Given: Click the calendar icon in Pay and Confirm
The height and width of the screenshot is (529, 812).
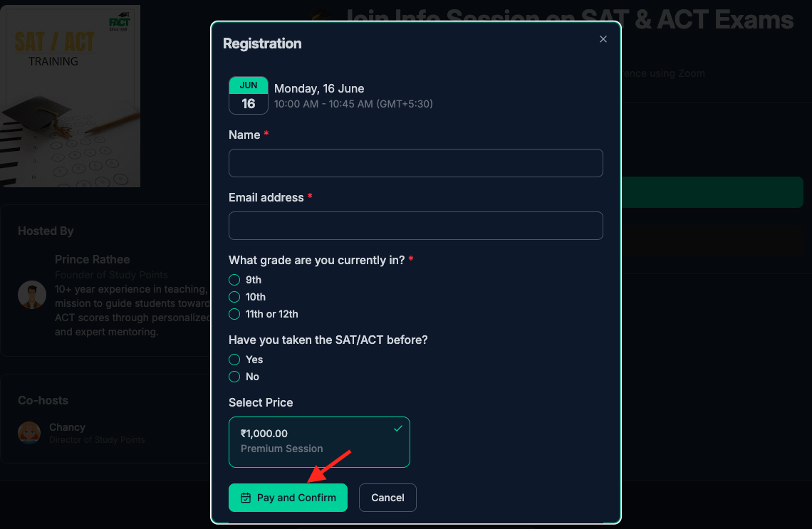Looking at the screenshot, I should tap(246, 498).
